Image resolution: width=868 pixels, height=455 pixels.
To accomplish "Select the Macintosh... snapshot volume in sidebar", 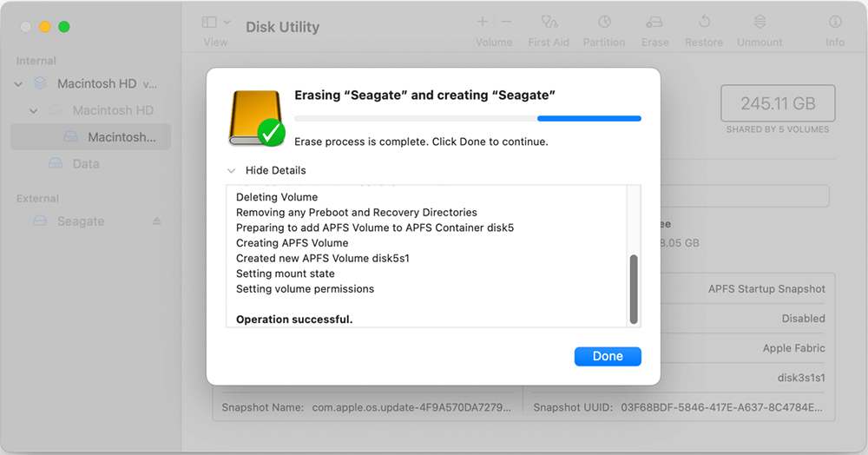I will tap(122, 137).
